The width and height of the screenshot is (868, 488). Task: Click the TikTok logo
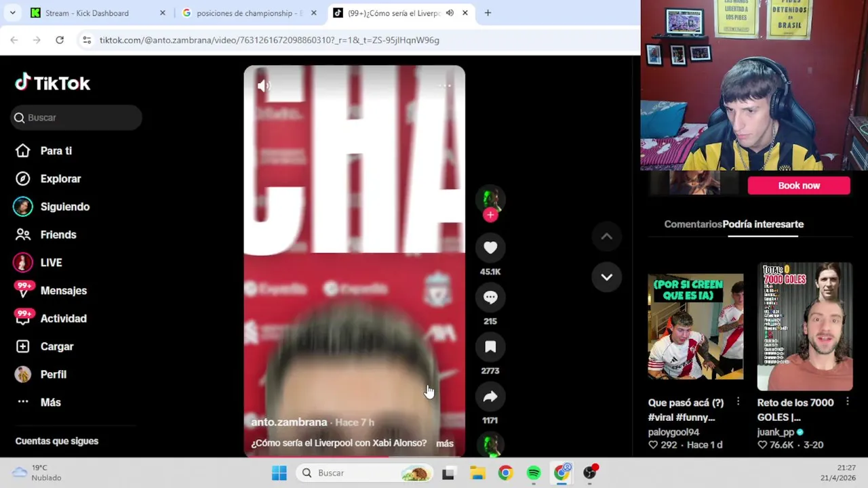tap(53, 83)
